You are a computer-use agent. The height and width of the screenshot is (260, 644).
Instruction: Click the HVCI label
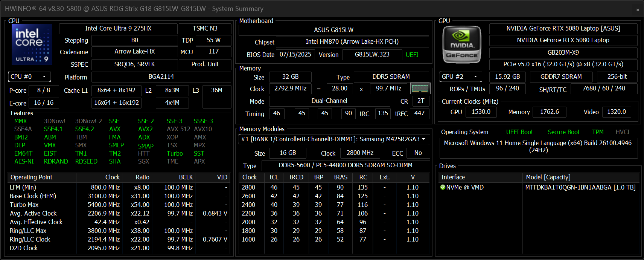(623, 132)
